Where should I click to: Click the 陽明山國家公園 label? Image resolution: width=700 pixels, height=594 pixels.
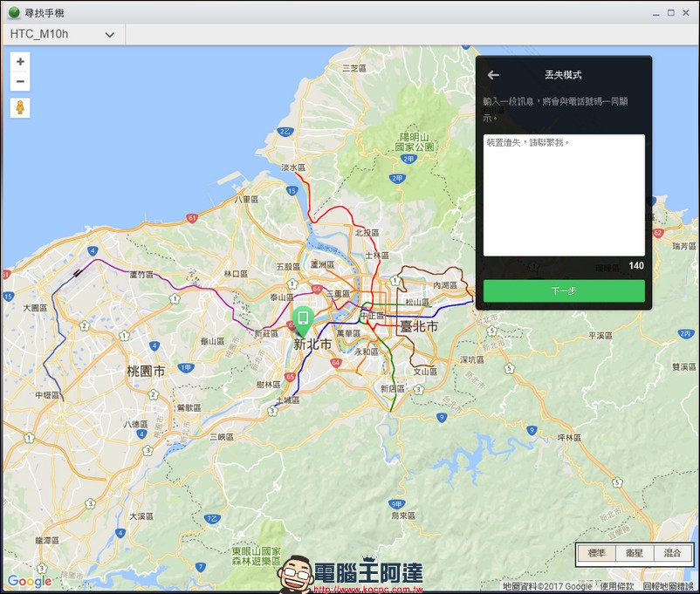pyautogui.click(x=415, y=142)
